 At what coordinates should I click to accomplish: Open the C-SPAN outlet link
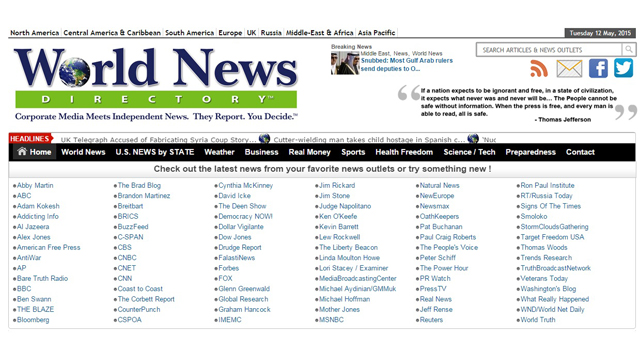130,237
